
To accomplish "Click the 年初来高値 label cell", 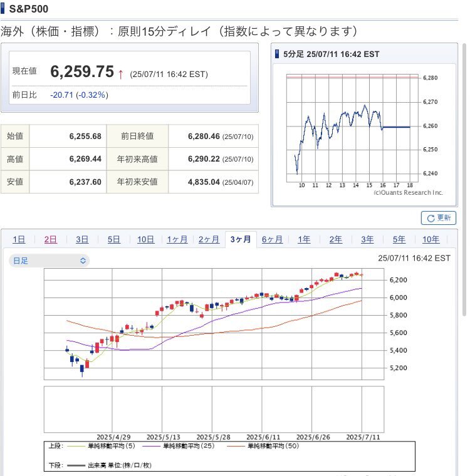I will (137, 159).
